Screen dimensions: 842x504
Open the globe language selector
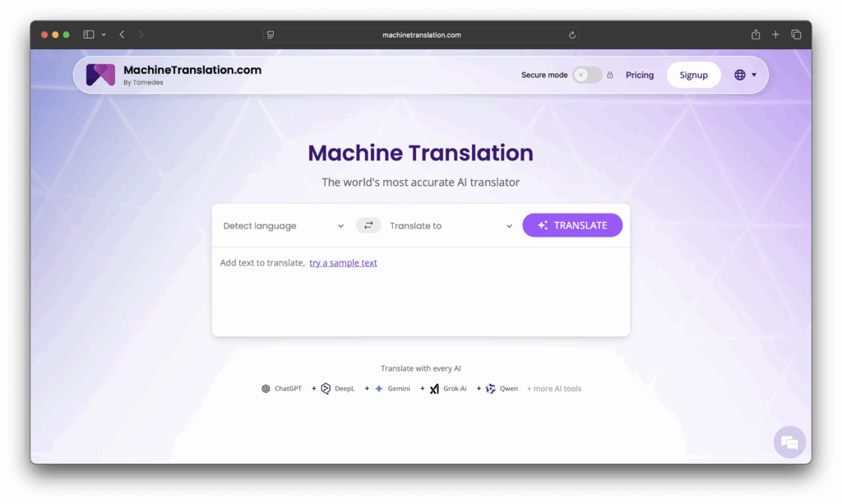pos(739,75)
